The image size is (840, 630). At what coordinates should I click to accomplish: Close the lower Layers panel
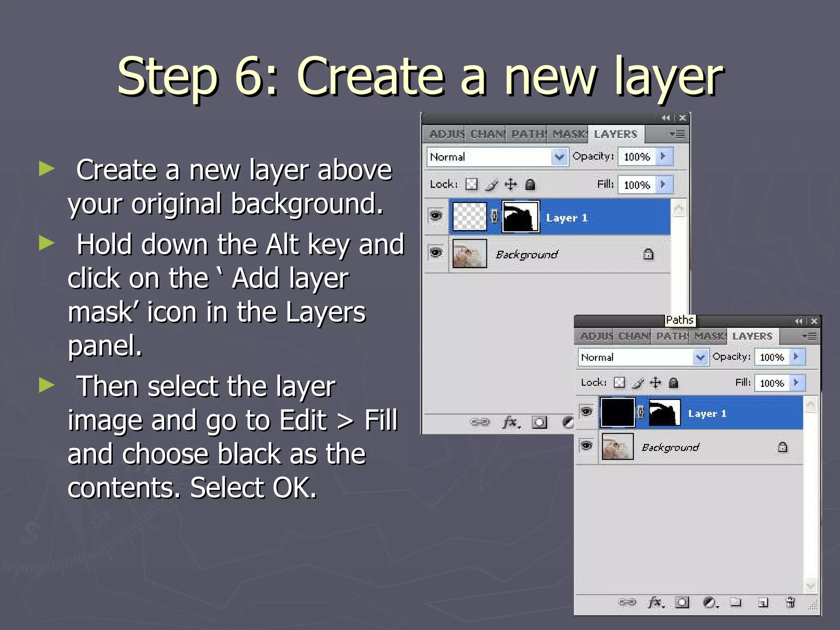coord(814,321)
